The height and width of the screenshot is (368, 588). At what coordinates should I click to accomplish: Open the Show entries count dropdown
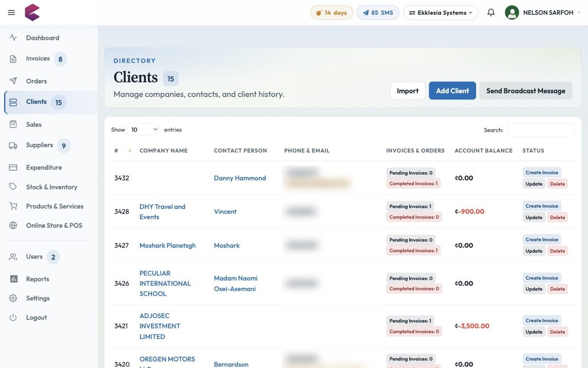click(x=143, y=130)
